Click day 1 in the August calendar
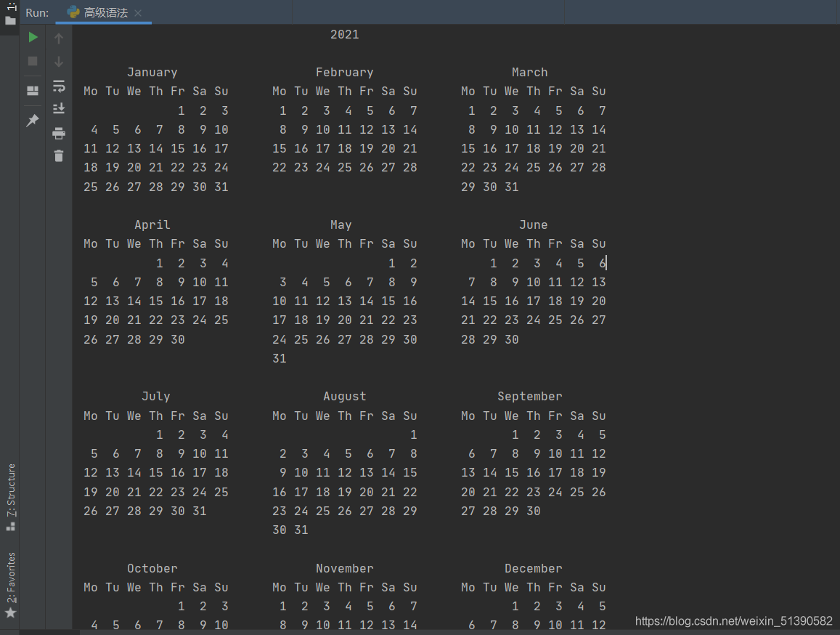This screenshot has width=840, height=635. click(414, 435)
